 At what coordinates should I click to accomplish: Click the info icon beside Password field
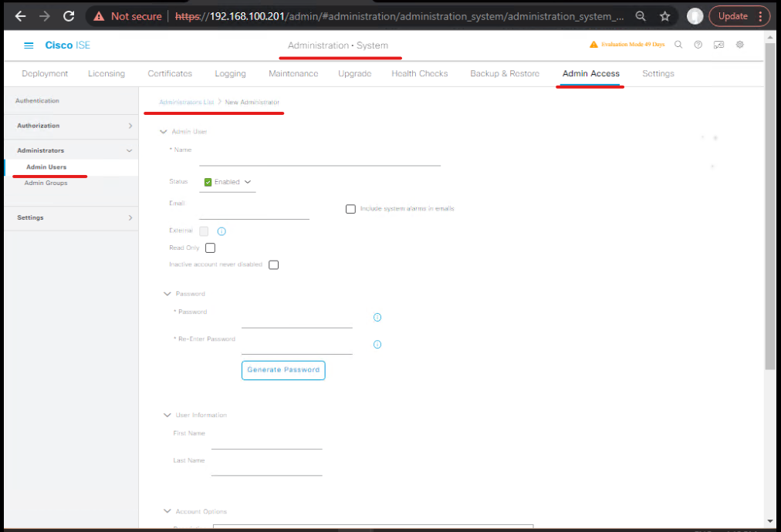(377, 318)
